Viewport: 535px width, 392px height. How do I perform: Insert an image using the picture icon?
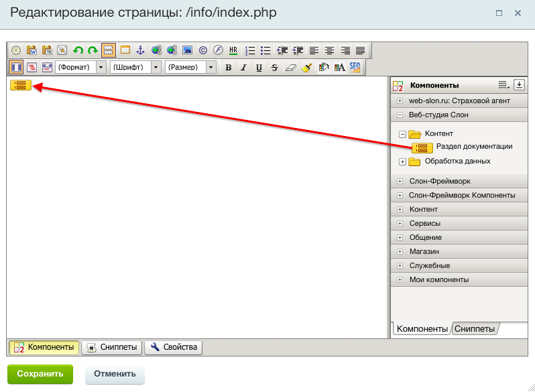coord(187,50)
